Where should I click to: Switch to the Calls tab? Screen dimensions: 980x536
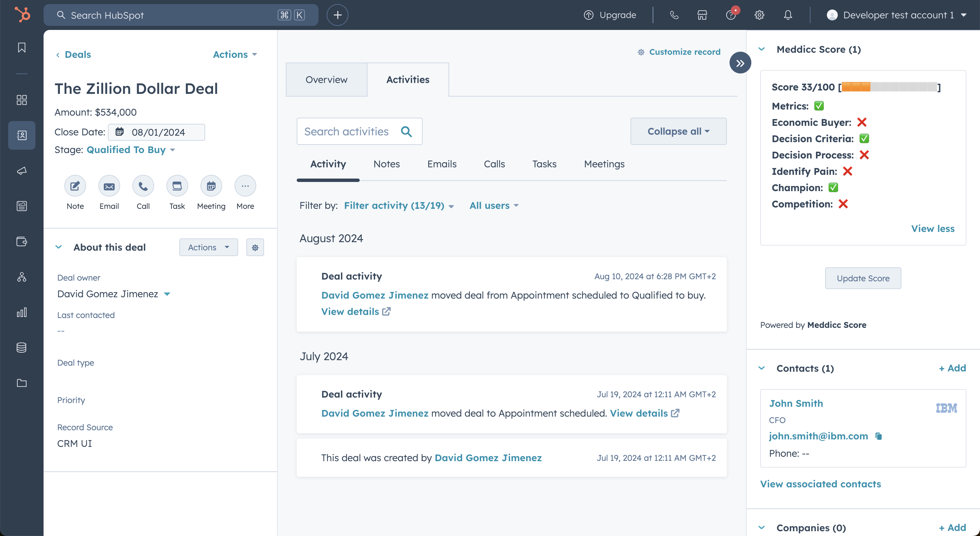pos(494,164)
